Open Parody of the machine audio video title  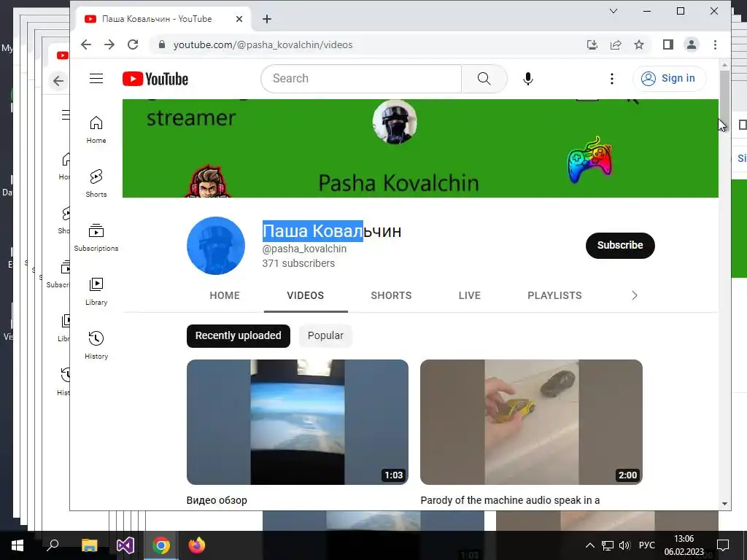pyautogui.click(x=510, y=500)
